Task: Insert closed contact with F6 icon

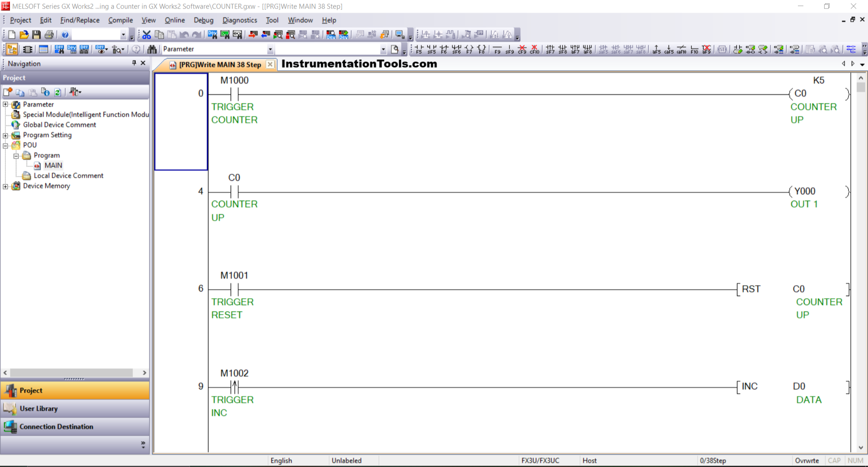Action: point(444,49)
